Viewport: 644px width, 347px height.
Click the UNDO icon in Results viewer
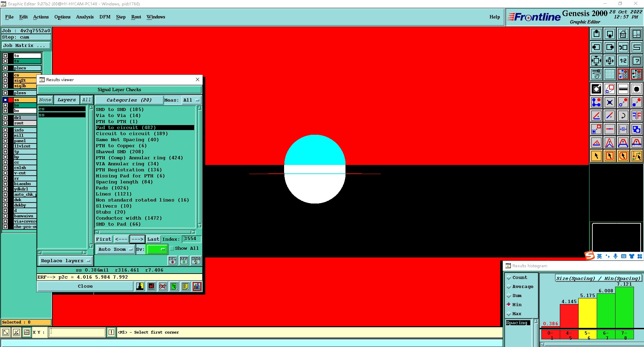196,261
